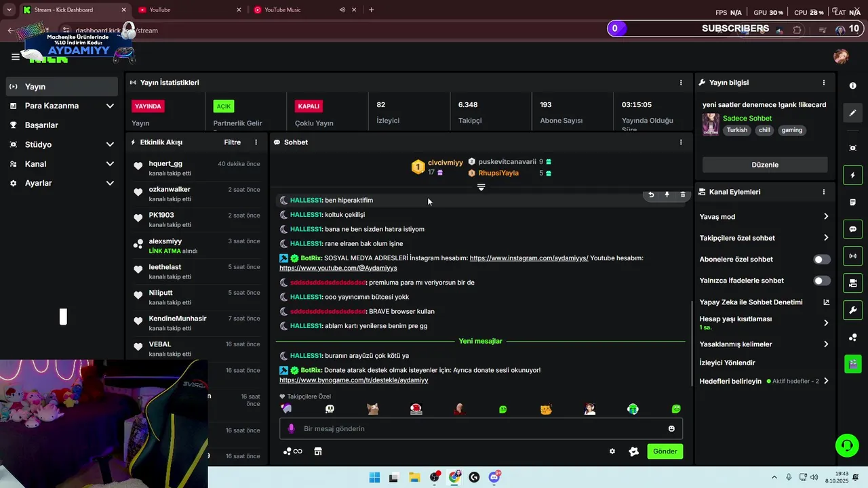Open the hamburger menu icon

click(x=15, y=57)
